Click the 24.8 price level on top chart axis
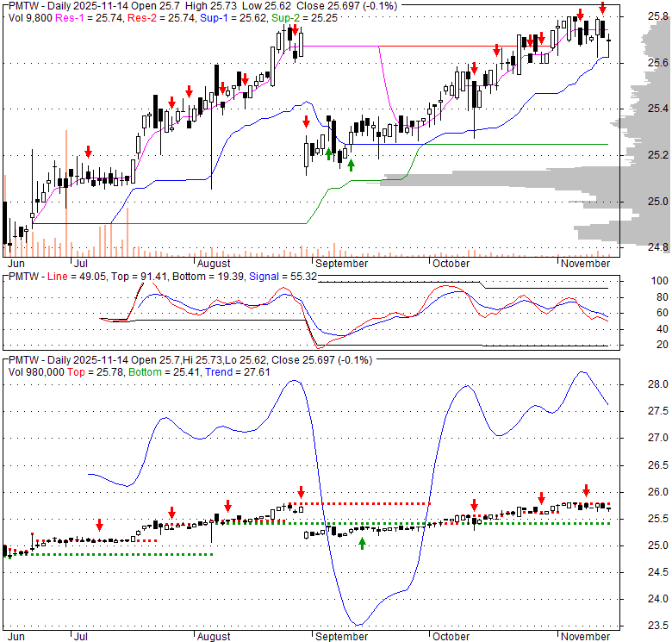Screen dimensions: 672x642 (x=658, y=247)
